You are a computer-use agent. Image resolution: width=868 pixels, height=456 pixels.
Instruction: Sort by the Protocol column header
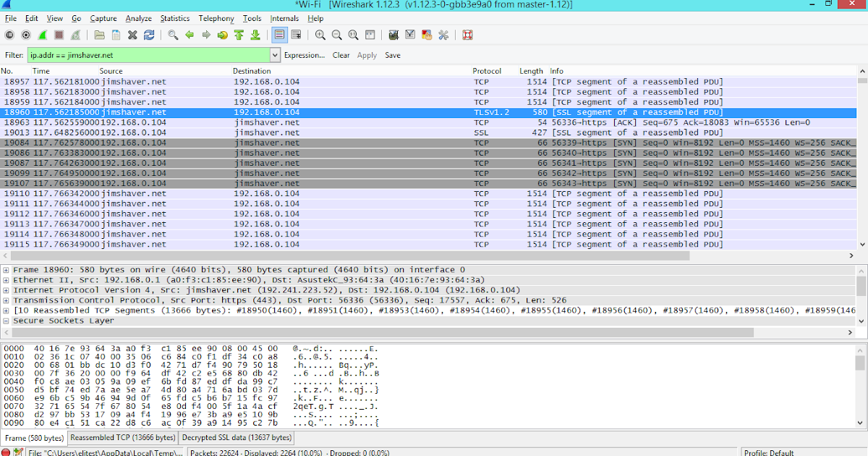point(487,71)
